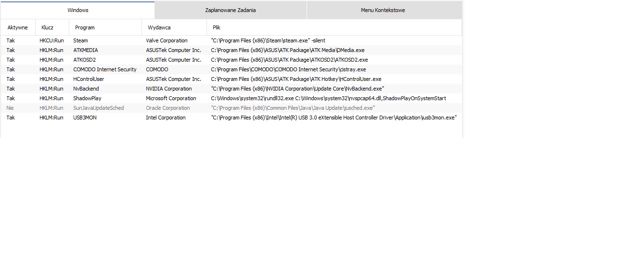Click ASUSTek Computer Inc. in ATKMEDIA row
The width and height of the screenshot is (644, 262).
(x=173, y=50)
